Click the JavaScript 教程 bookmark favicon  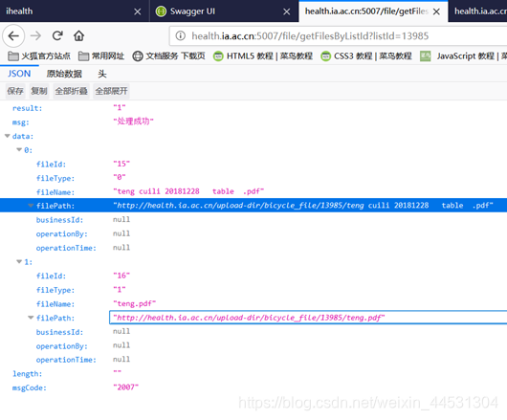tap(425, 56)
